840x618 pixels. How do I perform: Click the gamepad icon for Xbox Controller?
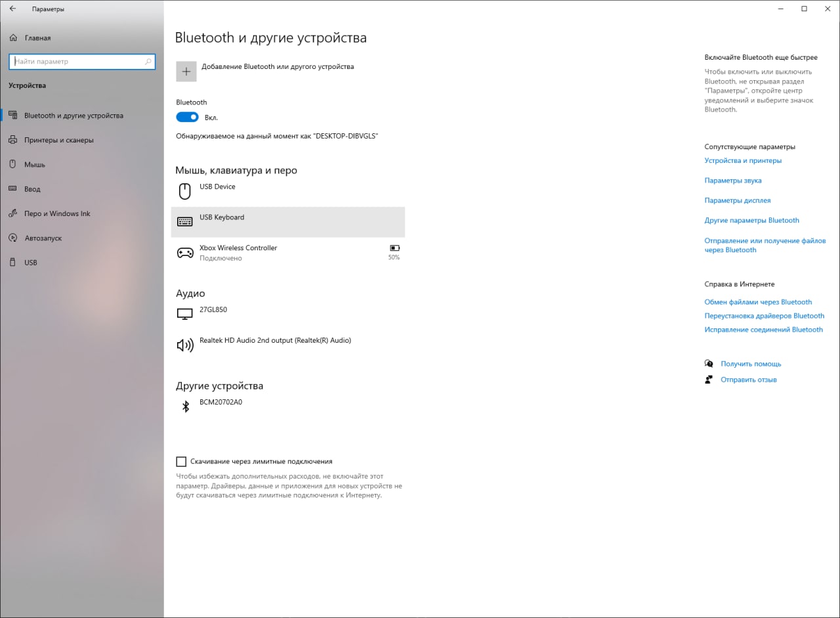point(185,253)
